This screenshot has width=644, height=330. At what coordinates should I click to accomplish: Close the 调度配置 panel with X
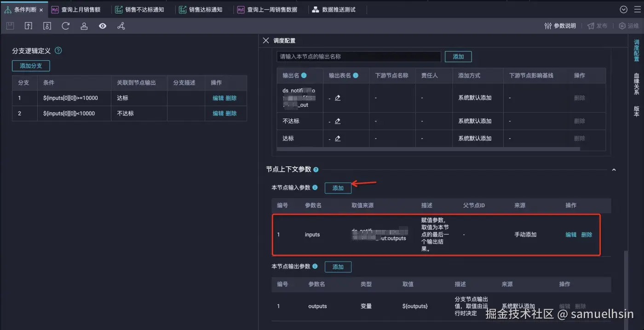click(266, 40)
